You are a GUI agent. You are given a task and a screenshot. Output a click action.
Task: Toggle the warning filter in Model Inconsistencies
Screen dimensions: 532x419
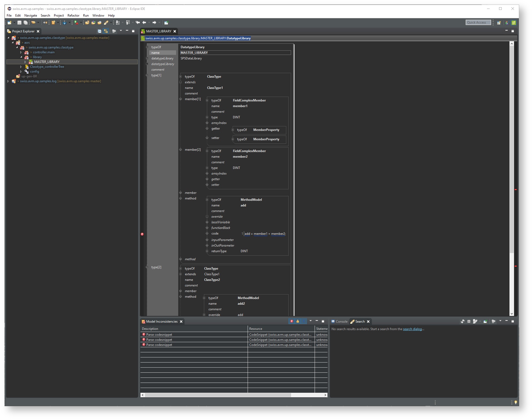tap(298, 321)
